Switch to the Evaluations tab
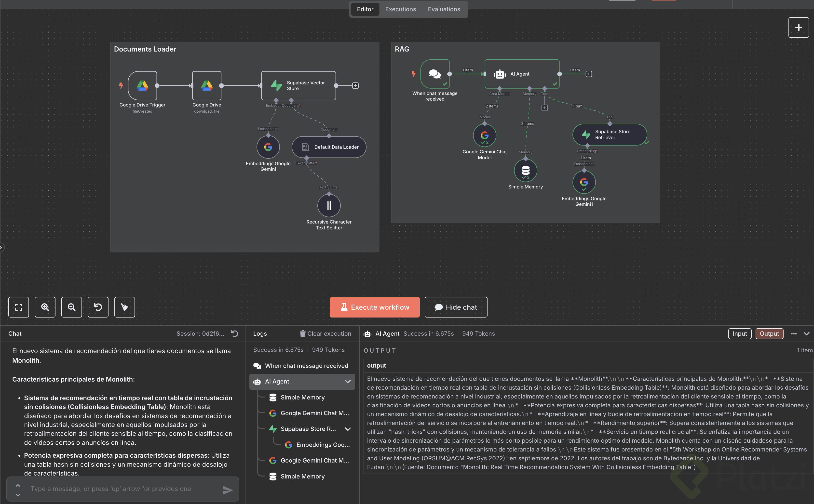The width and height of the screenshot is (814, 504). [444, 9]
